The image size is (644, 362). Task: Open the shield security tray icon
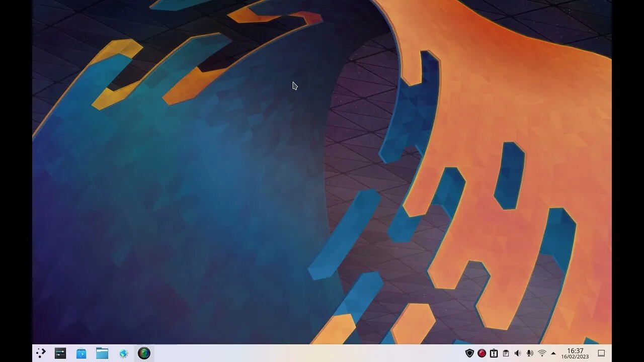(469, 353)
